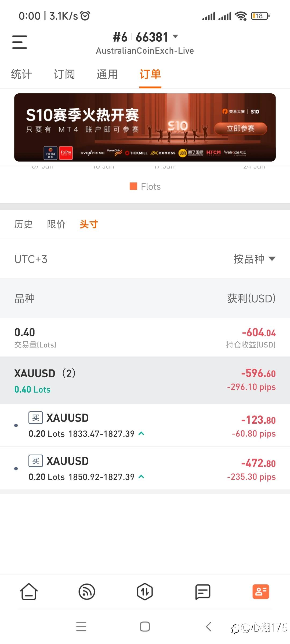This screenshot has height=644, width=290.
Task: Open the signal feed icon
Action: (x=87, y=592)
